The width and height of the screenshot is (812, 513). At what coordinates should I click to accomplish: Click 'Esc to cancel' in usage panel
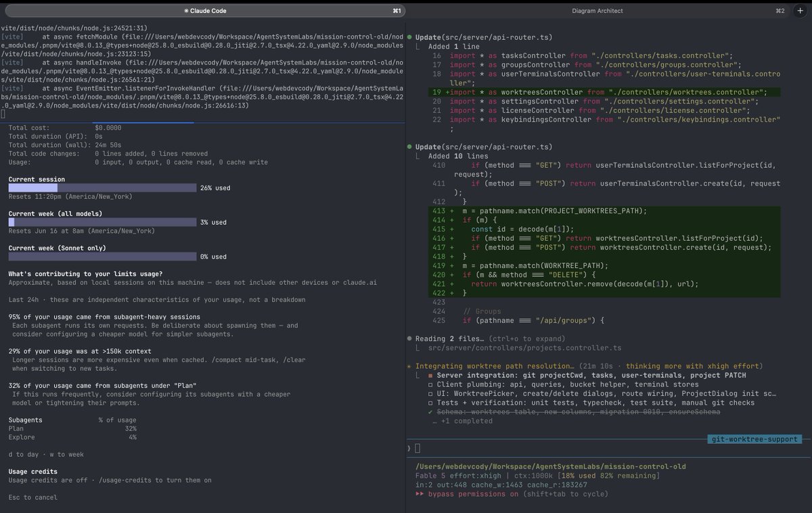[x=33, y=497]
